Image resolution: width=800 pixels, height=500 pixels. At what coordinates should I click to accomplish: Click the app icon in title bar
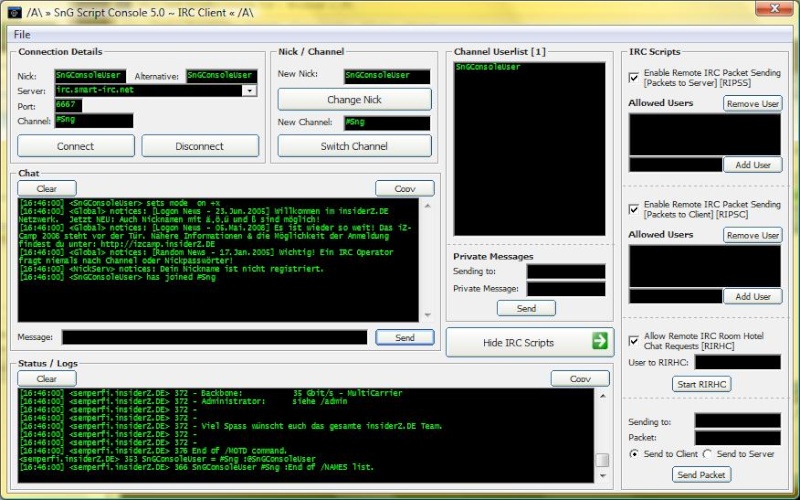tap(14, 12)
